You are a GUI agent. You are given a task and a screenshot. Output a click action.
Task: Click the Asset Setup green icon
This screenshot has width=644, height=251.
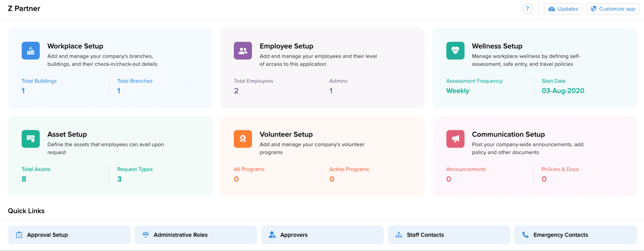click(31, 139)
